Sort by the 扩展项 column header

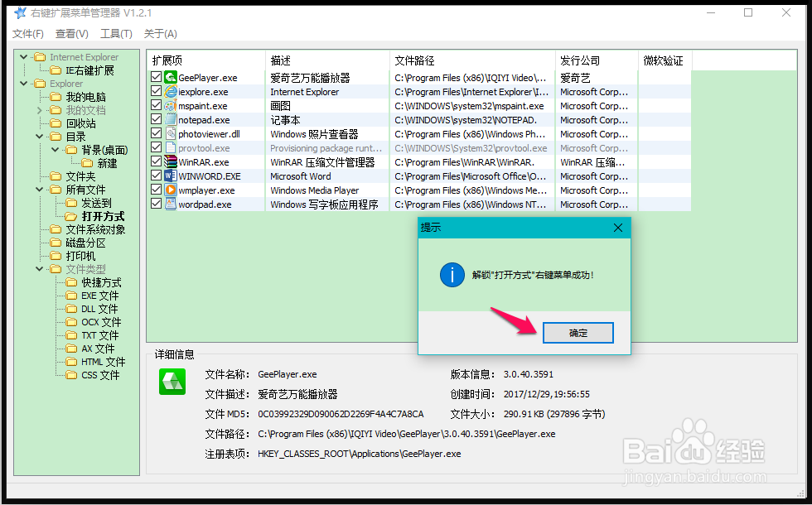[x=206, y=60]
